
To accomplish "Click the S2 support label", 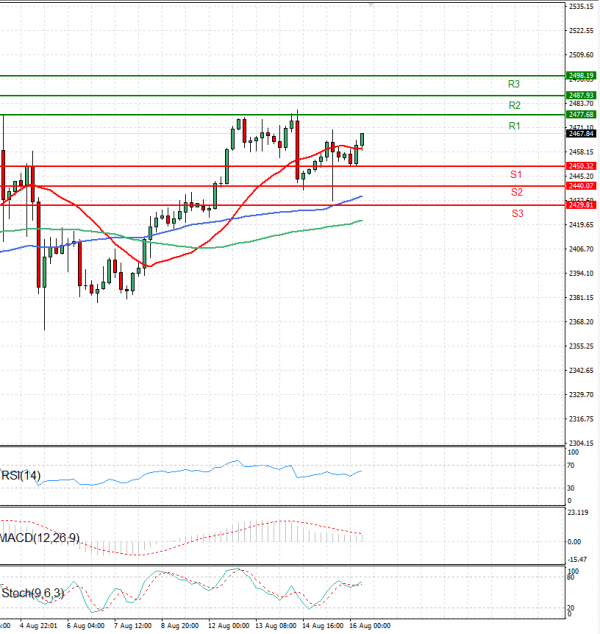I will point(517,192).
